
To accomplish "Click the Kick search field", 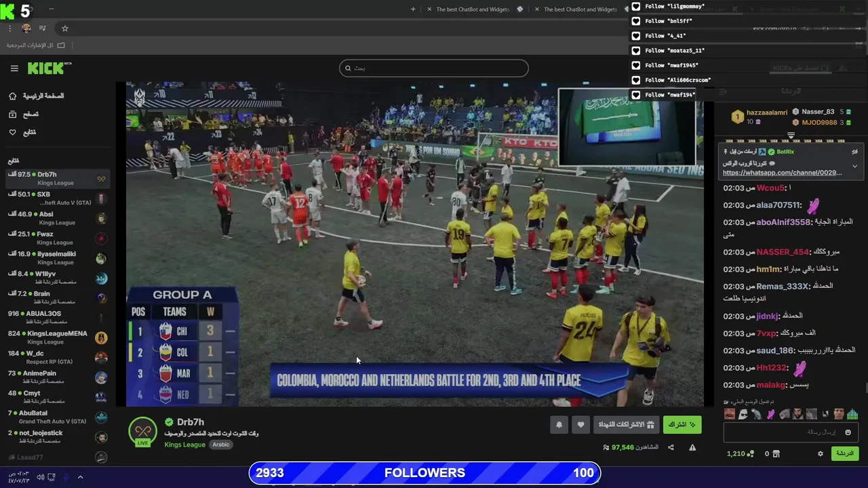I will [x=433, y=68].
